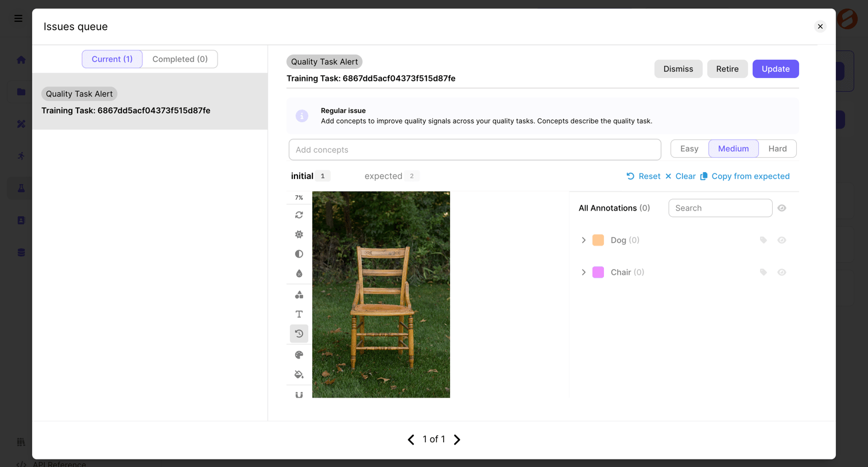Open the shapes tool in toolbar
The width and height of the screenshot is (868, 467).
(299, 295)
